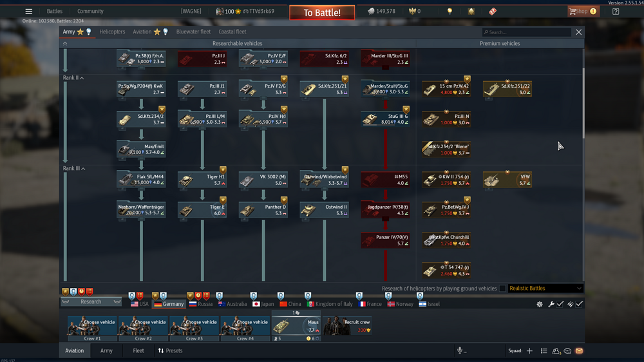Open the Shop
This screenshot has height=362, width=644.
(583, 12)
